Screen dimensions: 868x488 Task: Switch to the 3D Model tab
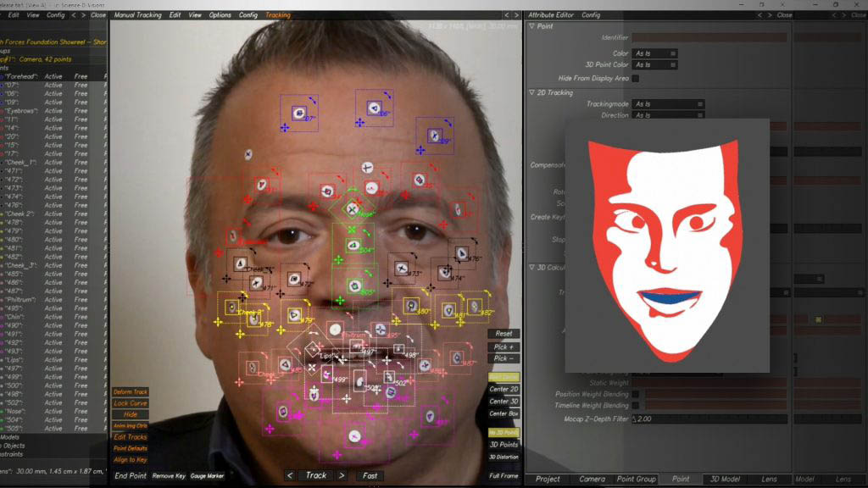(x=725, y=480)
